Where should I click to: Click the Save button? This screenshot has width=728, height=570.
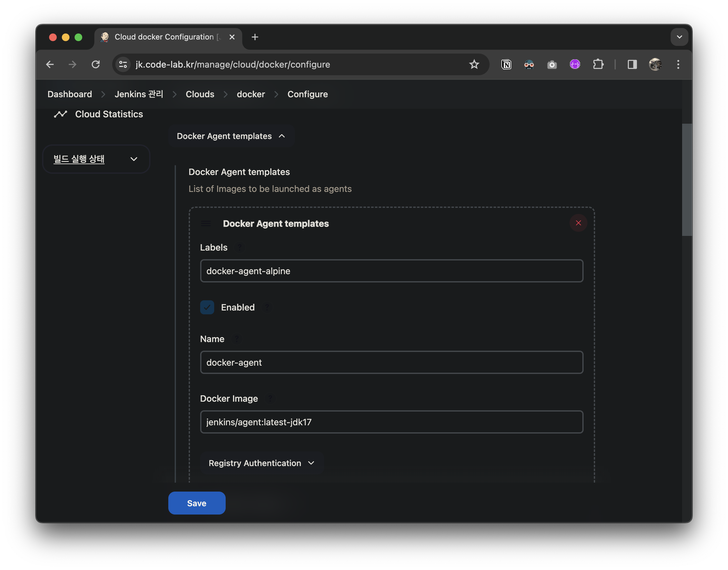(197, 503)
